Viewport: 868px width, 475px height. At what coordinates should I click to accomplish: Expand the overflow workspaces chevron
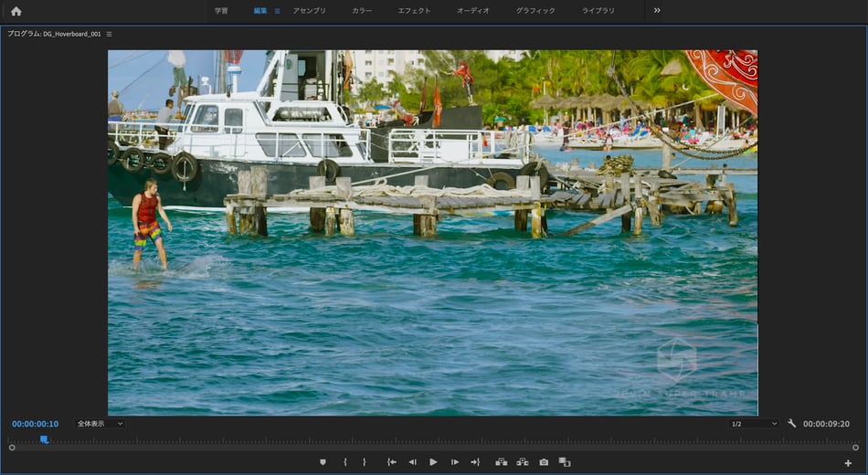pos(657,11)
